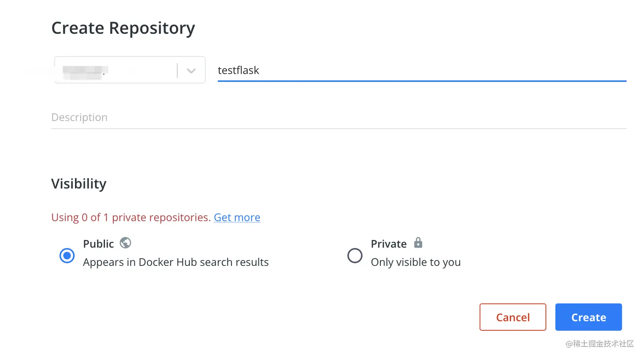Click the 'Only visible to you' text
The height and width of the screenshot is (358, 644).
tap(416, 262)
